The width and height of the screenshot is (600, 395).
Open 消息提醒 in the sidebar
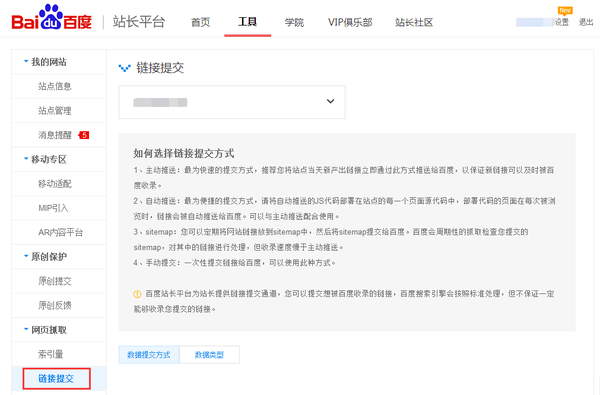55,135
